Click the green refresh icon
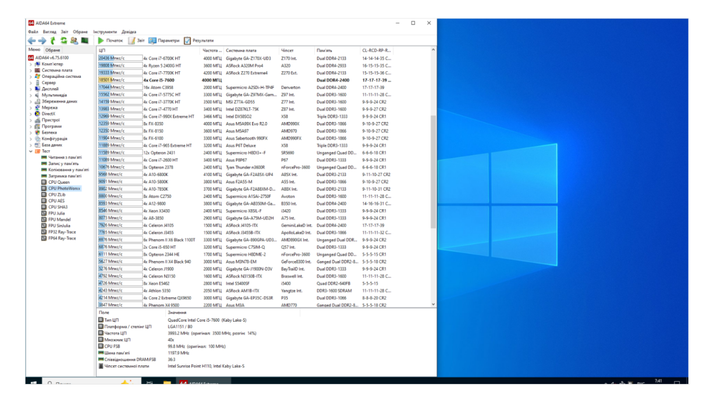The image size is (720, 400). coord(63,41)
